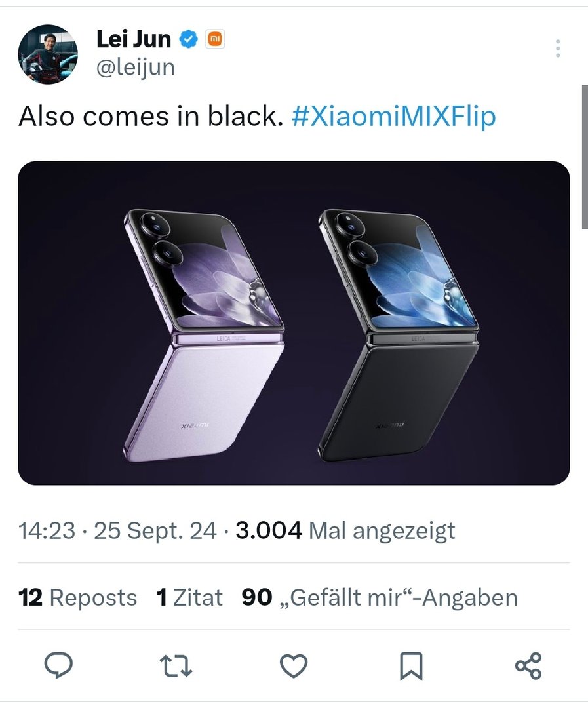Open the three-dot more options menu
This screenshot has height=708, width=588.
(x=559, y=49)
